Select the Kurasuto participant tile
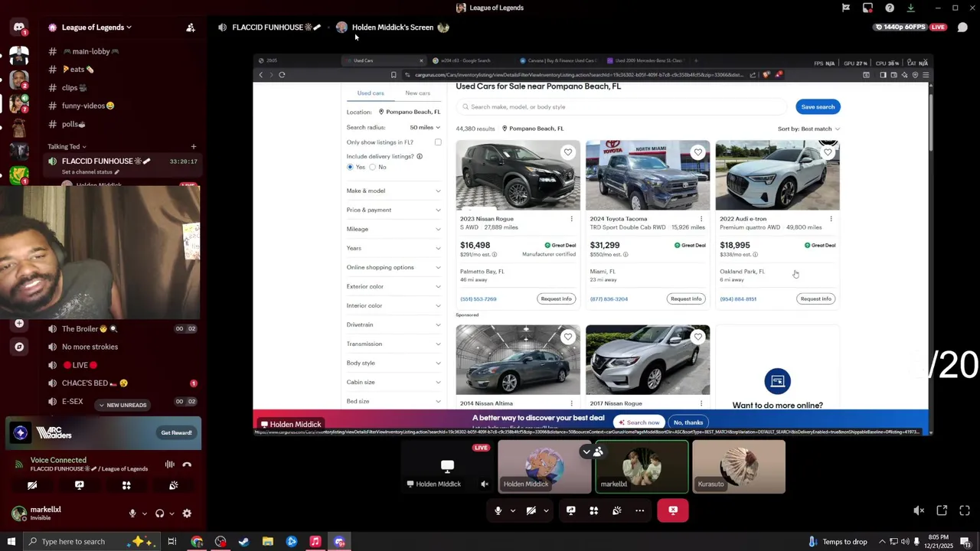Image resolution: width=980 pixels, height=551 pixels. click(x=738, y=467)
